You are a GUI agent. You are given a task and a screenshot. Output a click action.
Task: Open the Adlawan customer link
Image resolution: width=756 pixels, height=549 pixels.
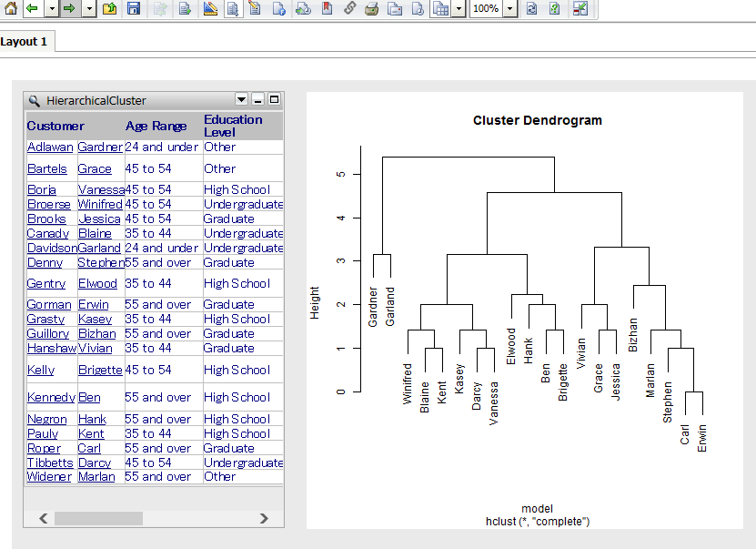point(50,147)
